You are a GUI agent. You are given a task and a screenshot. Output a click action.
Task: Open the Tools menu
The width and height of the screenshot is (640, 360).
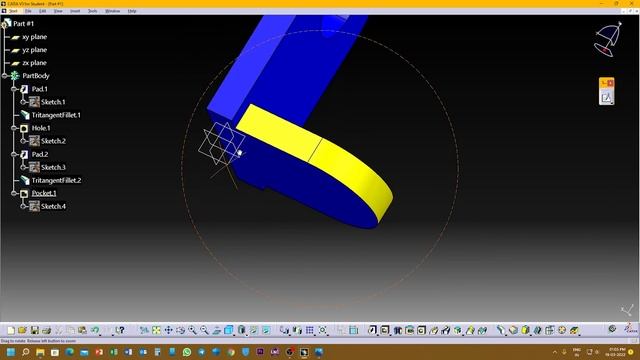coord(93,11)
